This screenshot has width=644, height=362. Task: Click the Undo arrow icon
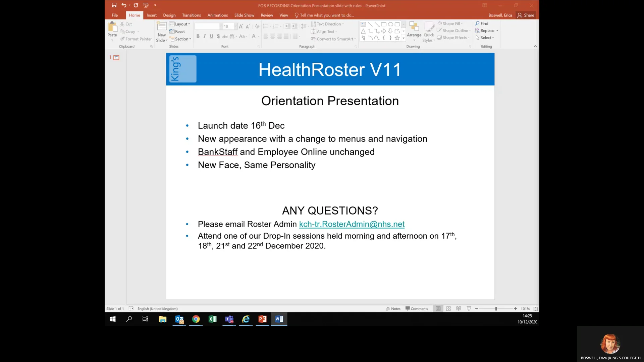pos(124,5)
